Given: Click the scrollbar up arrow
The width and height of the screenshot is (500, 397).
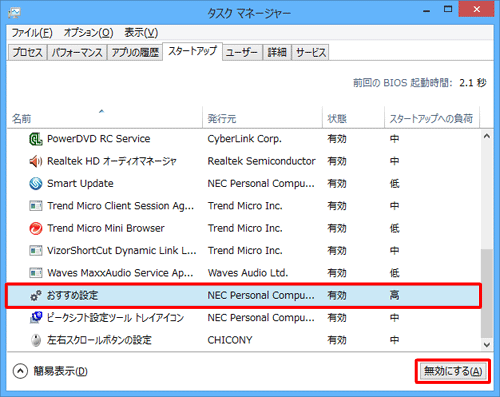Looking at the screenshot, I should 487,136.
